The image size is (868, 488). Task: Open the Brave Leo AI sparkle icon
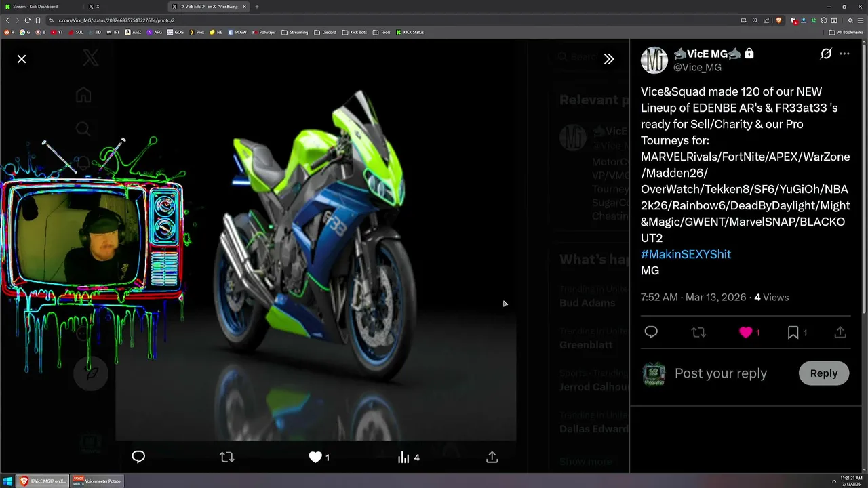(850, 20)
